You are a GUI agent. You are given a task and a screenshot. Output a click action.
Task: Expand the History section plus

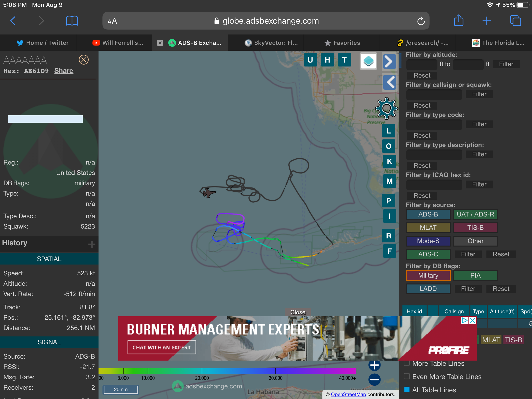pyautogui.click(x=92, y=244)
